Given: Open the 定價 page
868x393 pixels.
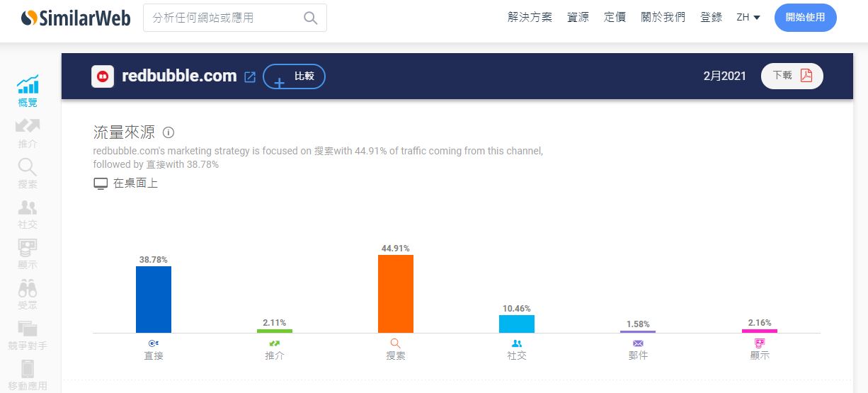Looking at the screenshot, I should point(615,18).
